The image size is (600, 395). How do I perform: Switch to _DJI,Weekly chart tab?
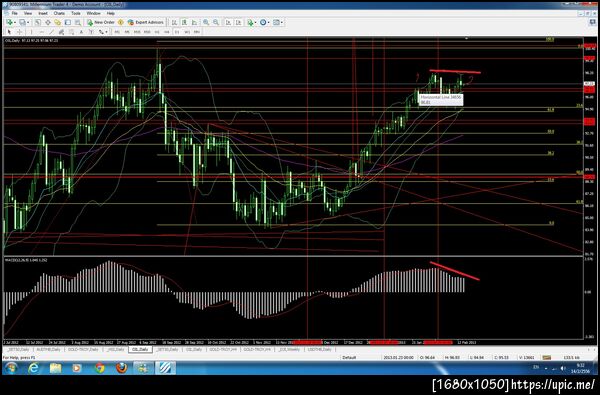pyautogui.click(x=289, y=349)
